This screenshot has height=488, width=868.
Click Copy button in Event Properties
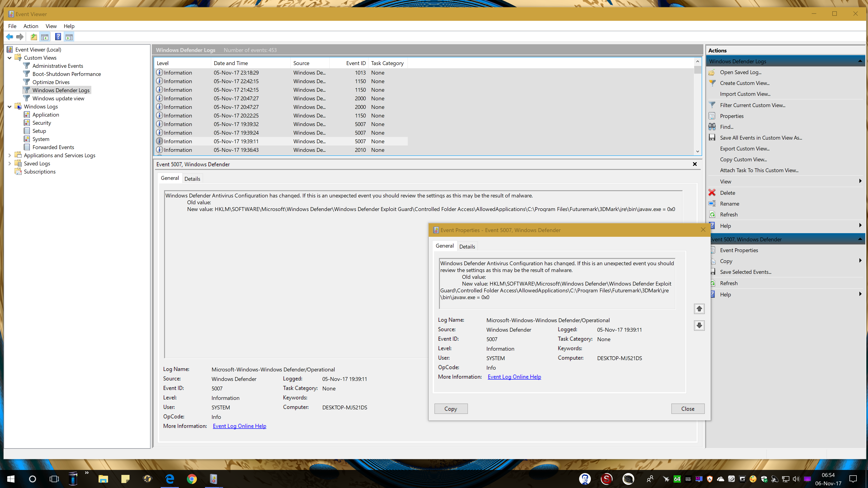click(451, 408)
